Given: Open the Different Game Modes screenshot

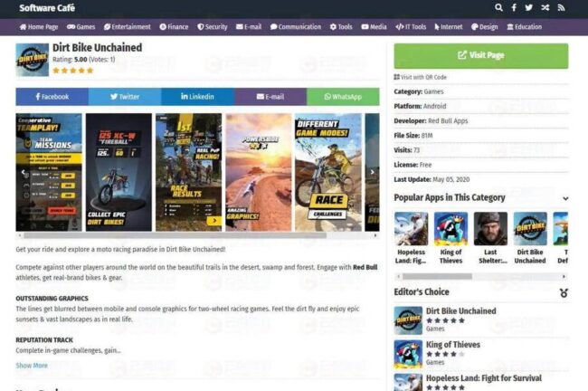Looking at the screenshot, I should point(328,172).
